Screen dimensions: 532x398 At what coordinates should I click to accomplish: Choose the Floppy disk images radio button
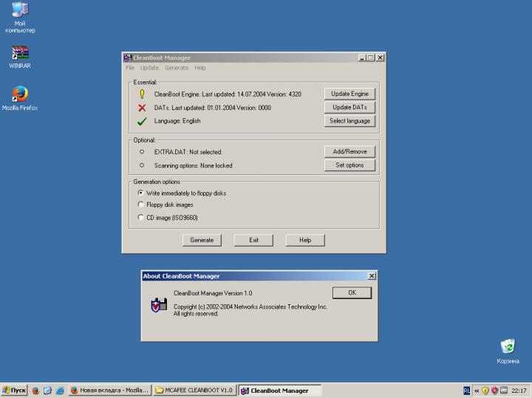pos(141,205)
